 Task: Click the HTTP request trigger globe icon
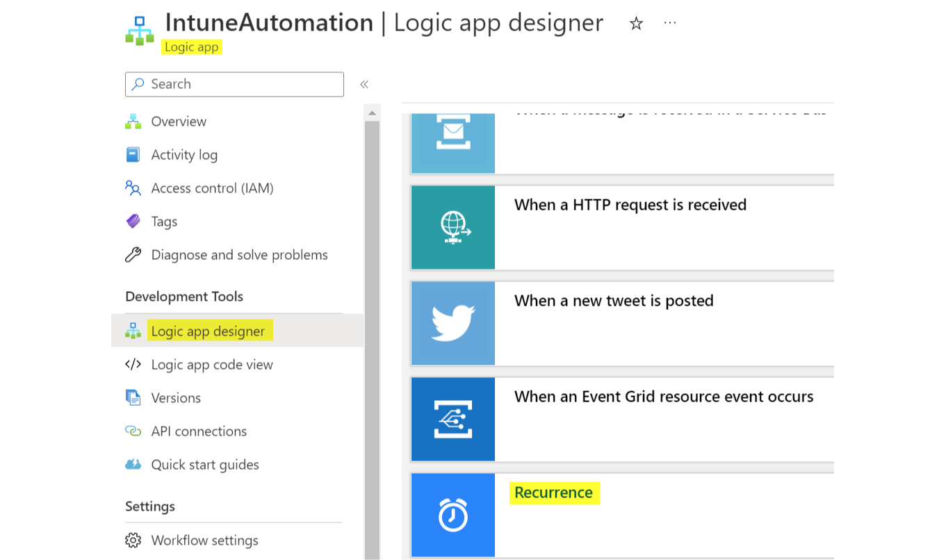tap(452, 227)
